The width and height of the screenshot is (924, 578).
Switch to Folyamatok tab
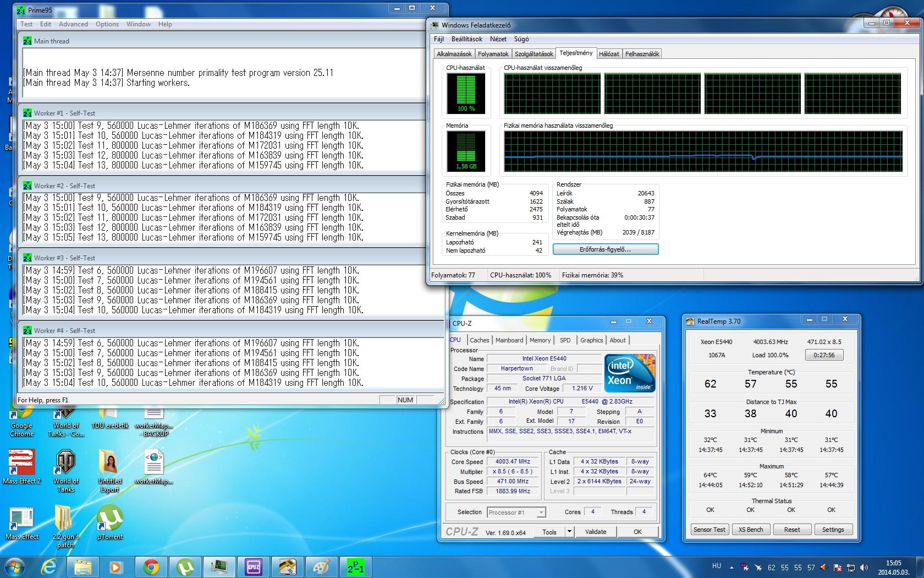(x=493, y=54)
